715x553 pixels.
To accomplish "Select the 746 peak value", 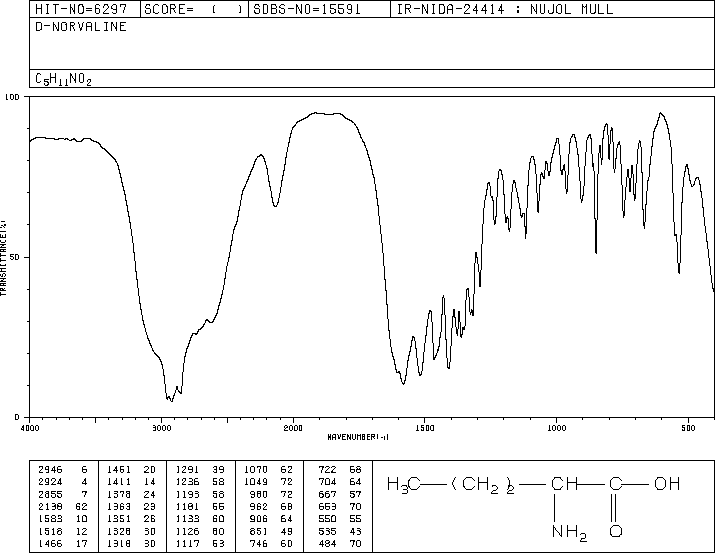I will pos(259,543).
